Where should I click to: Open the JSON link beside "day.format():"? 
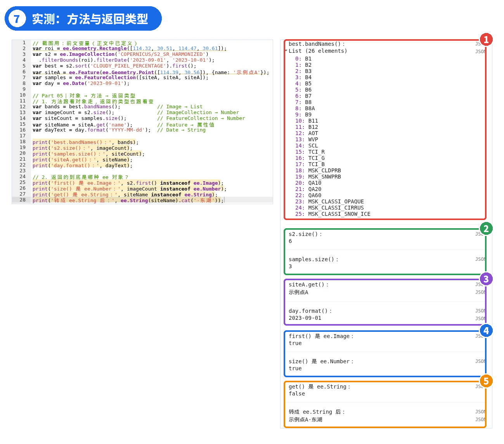click(480, 311)
